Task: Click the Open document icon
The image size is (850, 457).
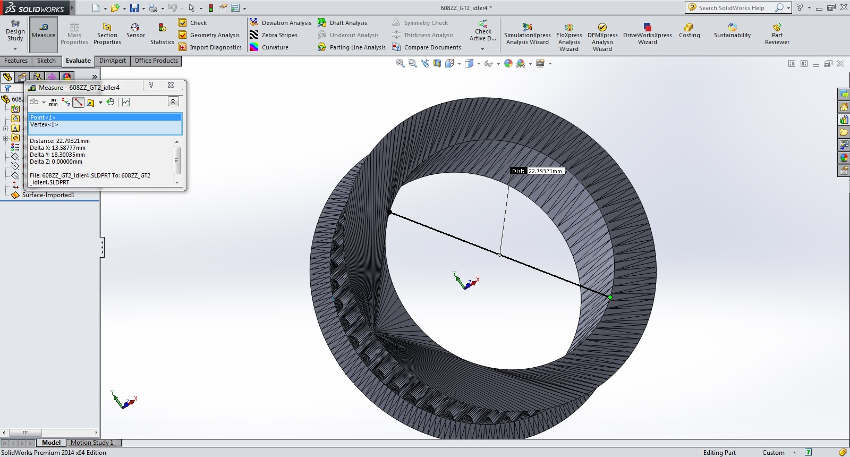Action: (x=114, y=8)
